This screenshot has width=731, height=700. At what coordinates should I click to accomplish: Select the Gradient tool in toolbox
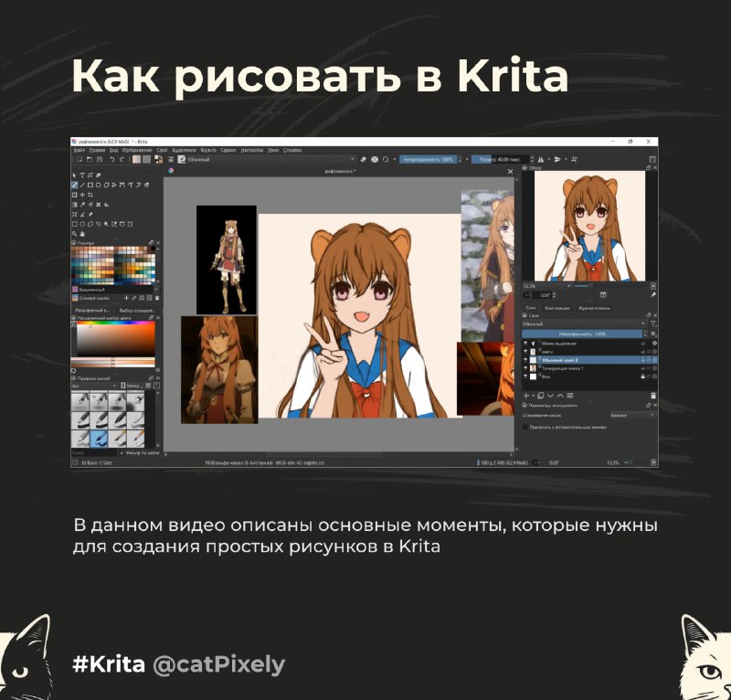pos(75,205)
